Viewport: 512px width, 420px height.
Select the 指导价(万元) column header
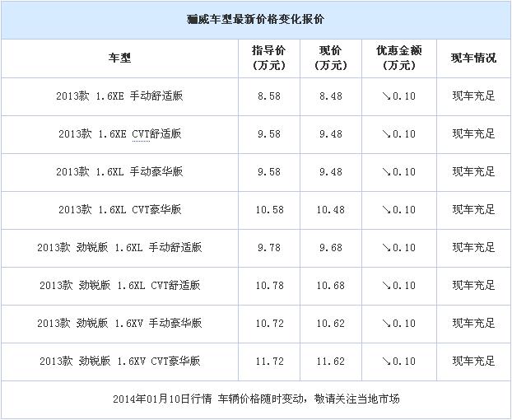[x=268, y=58]
